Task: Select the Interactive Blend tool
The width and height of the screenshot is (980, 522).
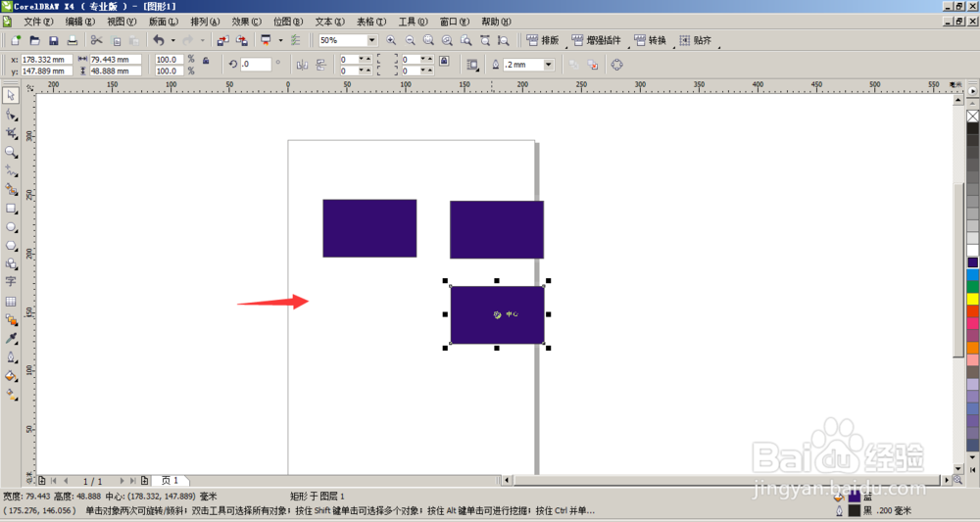Action: [11, 319]
